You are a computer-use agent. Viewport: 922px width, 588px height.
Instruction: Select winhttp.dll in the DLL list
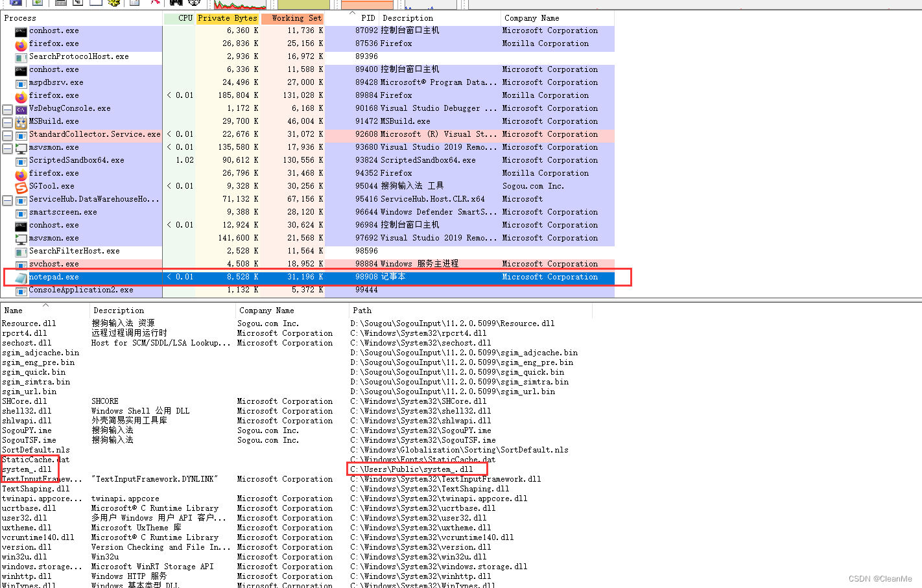click(x=27, y=576)
